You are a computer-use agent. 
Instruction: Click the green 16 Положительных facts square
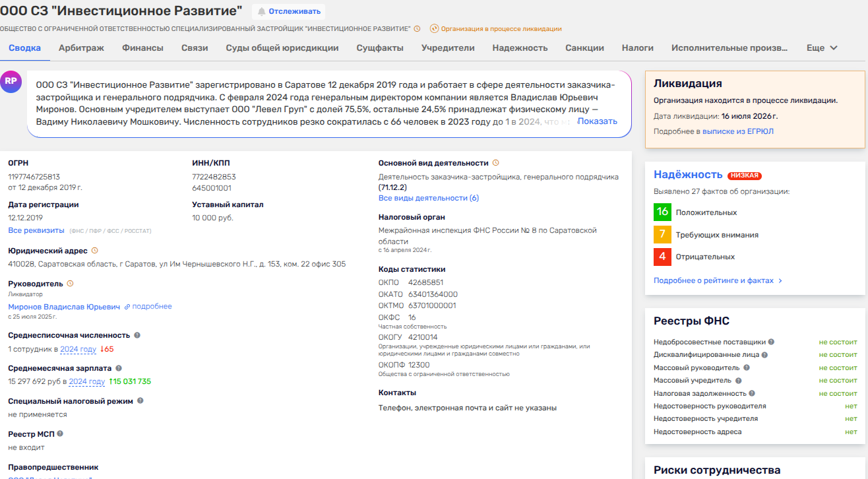tap(662, 212)
